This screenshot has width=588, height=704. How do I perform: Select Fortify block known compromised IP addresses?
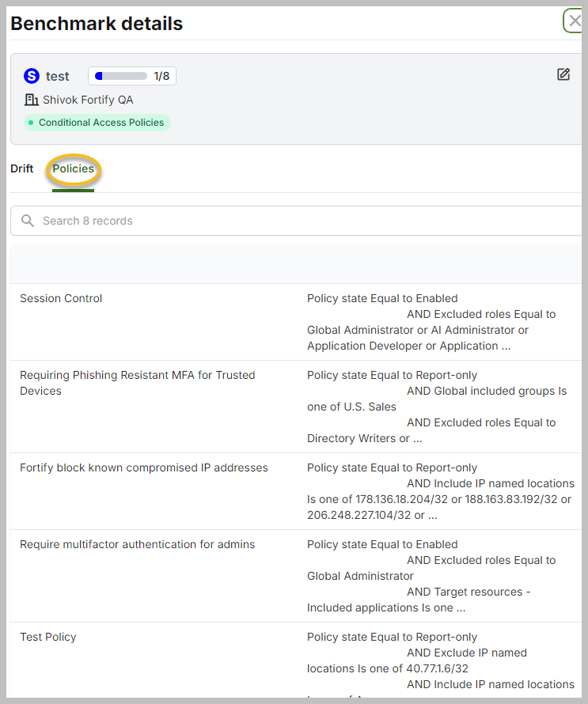pyautogui.click(x=143, y=467)
